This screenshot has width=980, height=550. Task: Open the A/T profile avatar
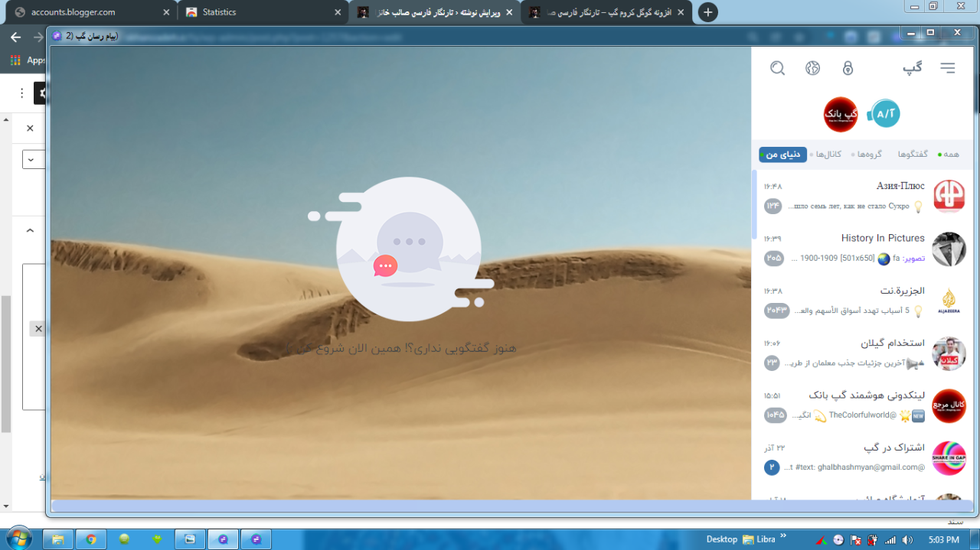click(x=884, y=114)
